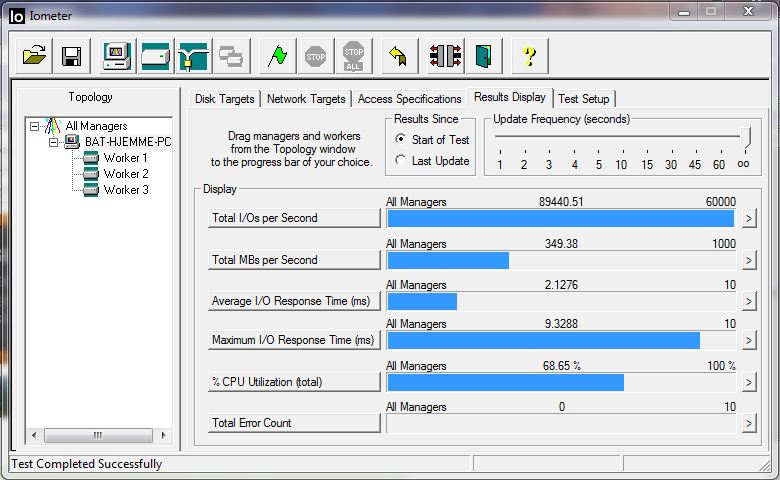Close the Iometer window

(x=749, y=11)
